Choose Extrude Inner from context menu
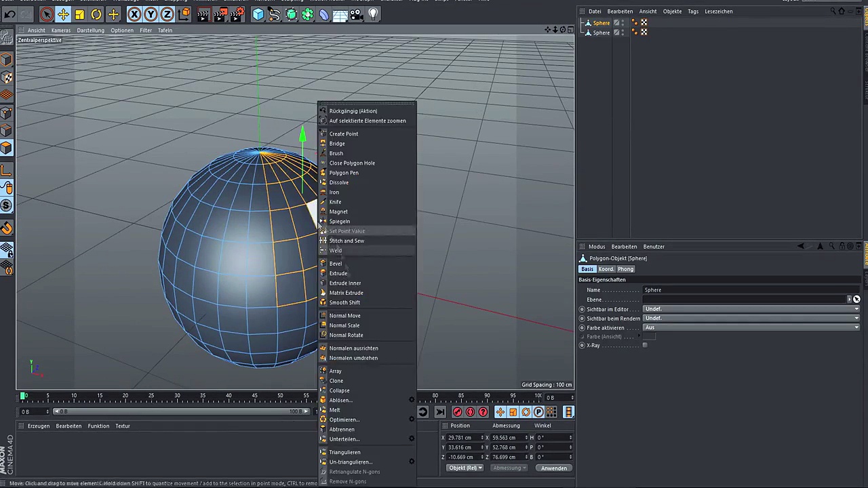 [344, 283]
